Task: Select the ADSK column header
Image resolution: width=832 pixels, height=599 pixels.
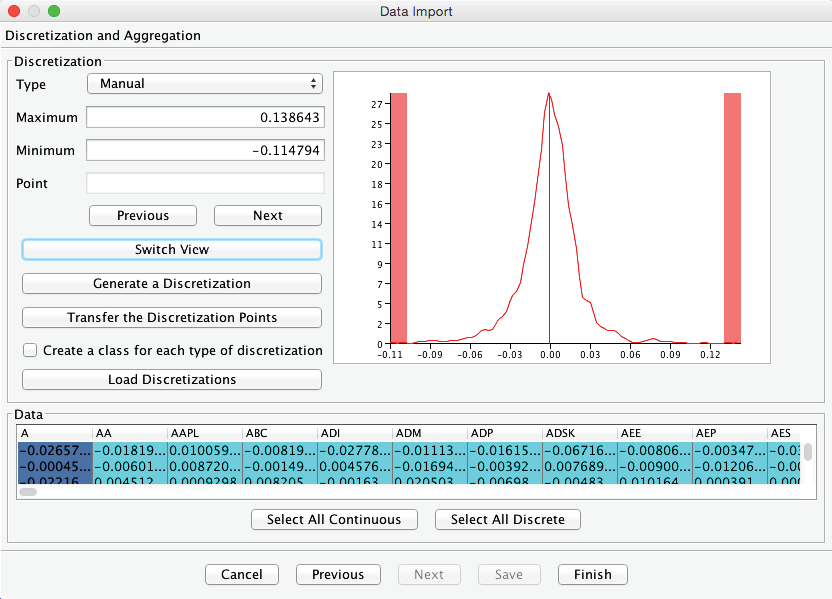Action: pyautogui.click(x=580, y=432)
